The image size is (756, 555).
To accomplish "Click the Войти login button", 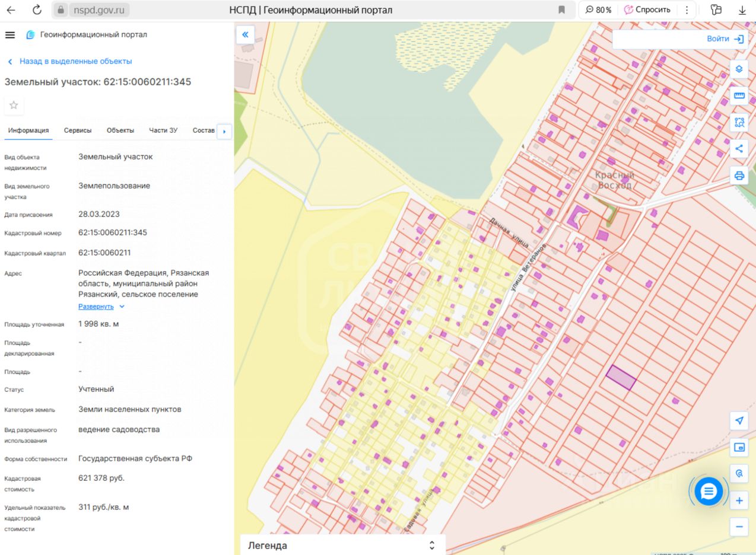I will coord(725,39).
